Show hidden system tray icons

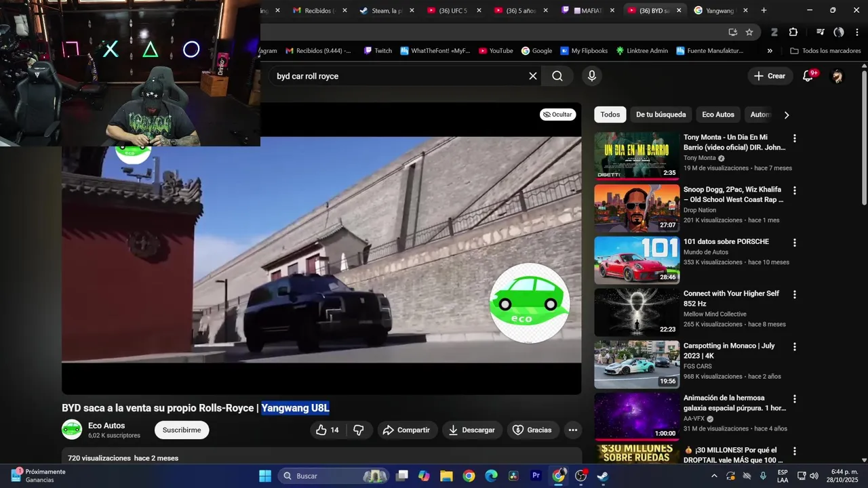click(714, 476)
